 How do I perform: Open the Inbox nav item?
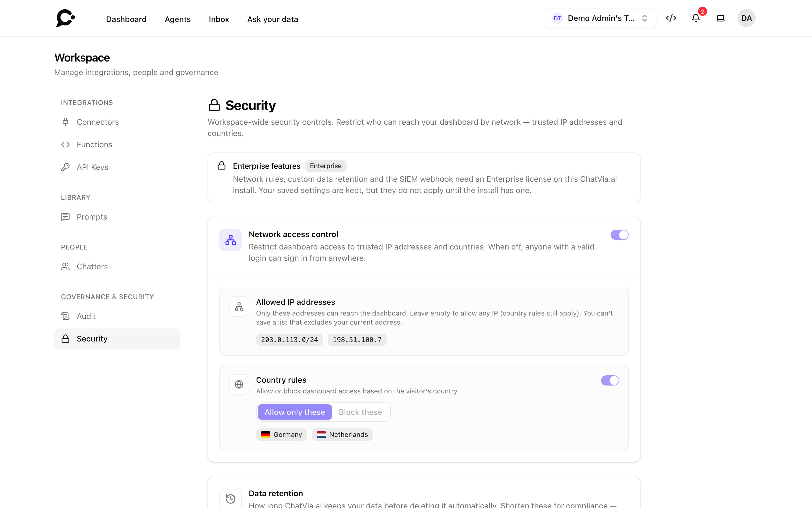[219, 19]
